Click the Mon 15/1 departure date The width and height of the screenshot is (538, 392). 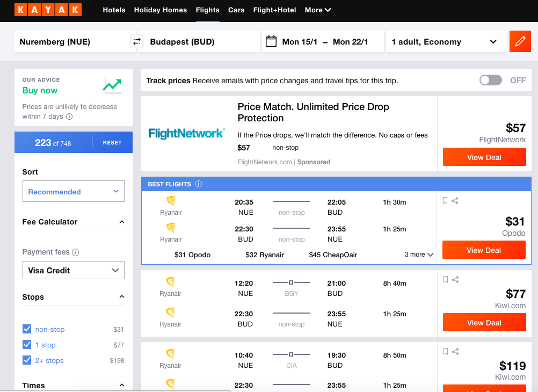coord(300,42)
